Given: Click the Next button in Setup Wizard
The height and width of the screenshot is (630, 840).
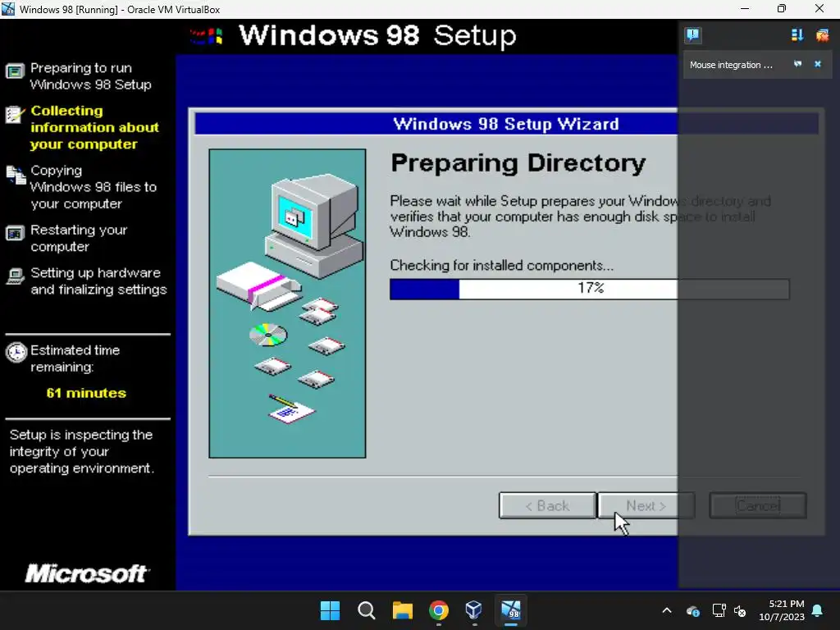Looking at the screenshot, I should [x=646, y=505].
